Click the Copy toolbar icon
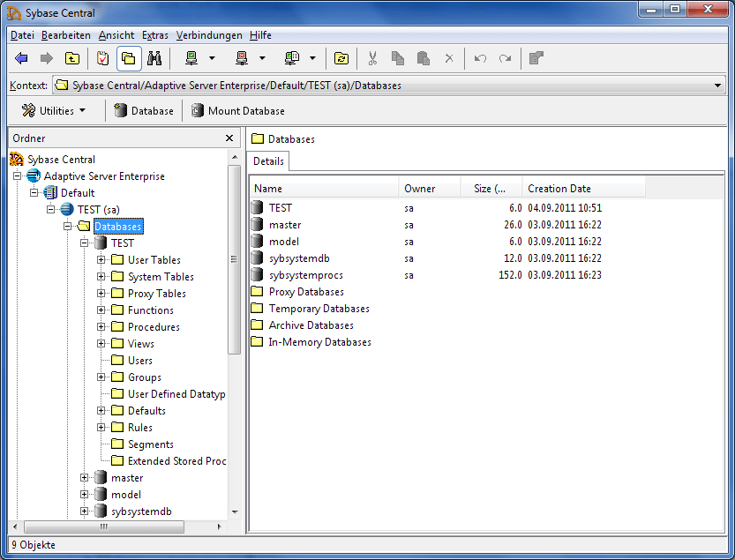Viewport: 735px width, 560px height. coord(397,58)
